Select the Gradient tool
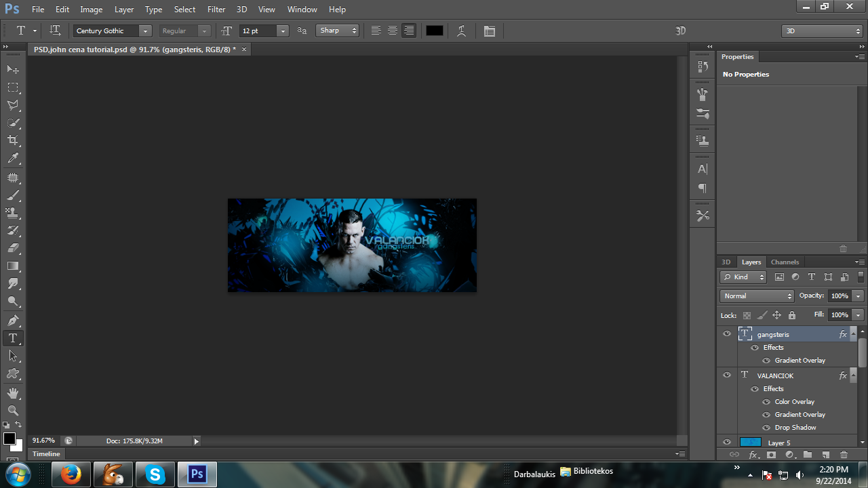Screen dimensions: 868x488 [13, 266]
